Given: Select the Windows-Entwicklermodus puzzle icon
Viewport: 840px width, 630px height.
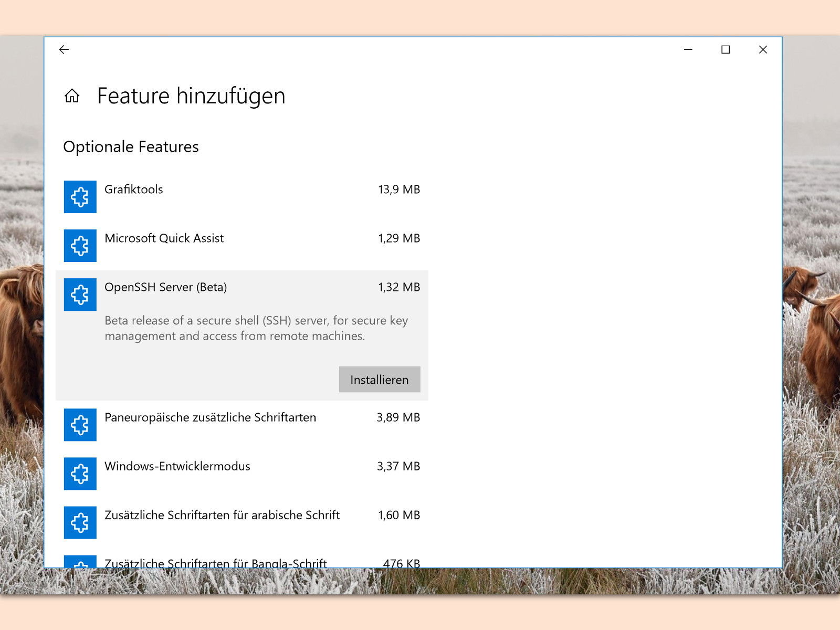Looking at the screenshot, I should coord(80,474).
